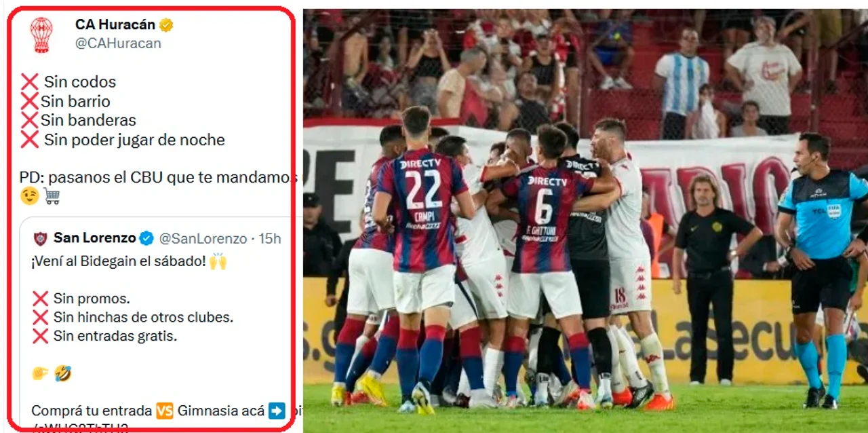The height and width of the screenshot is (433, 868).
Task: Click the gold verified badge beside CA Huracán
Action: tap(166, 25)
